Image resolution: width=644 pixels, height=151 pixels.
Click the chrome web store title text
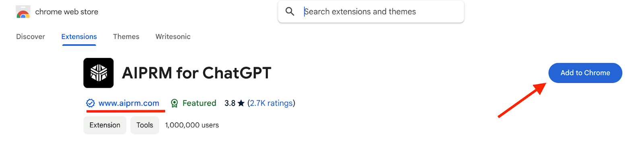click(x=67, y=12)
